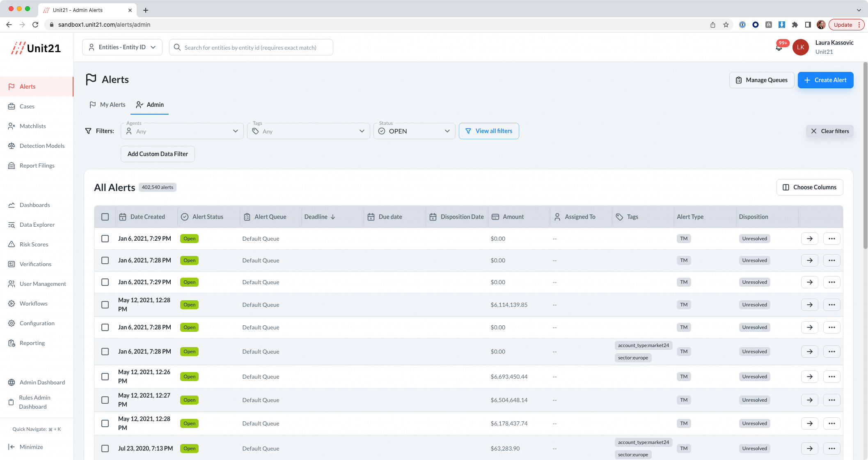Viewport: 868px width, 460px height.
Task: Open Matchlists from the sidebar
Action: pos(33,126)
